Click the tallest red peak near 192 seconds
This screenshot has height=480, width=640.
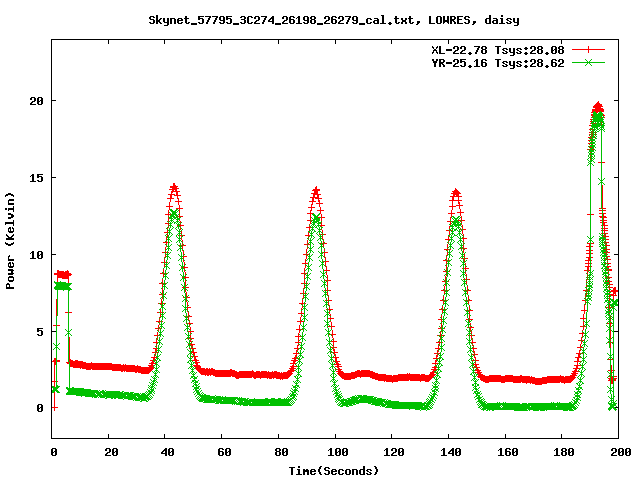598,107
